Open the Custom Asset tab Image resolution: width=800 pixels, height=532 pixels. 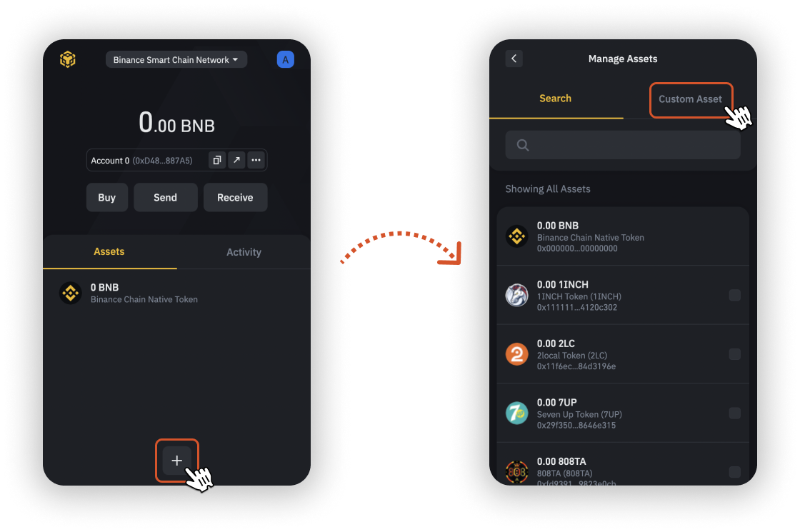[690, 99]
